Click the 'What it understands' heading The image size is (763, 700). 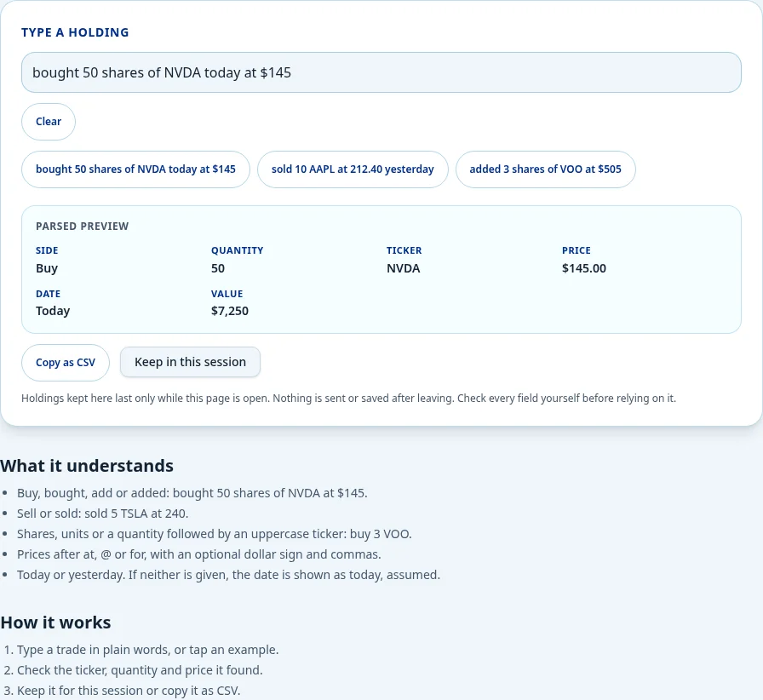tap(87, 466)
